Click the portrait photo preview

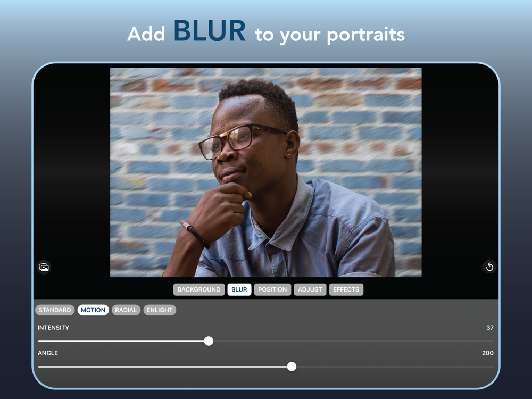[266, 172]
